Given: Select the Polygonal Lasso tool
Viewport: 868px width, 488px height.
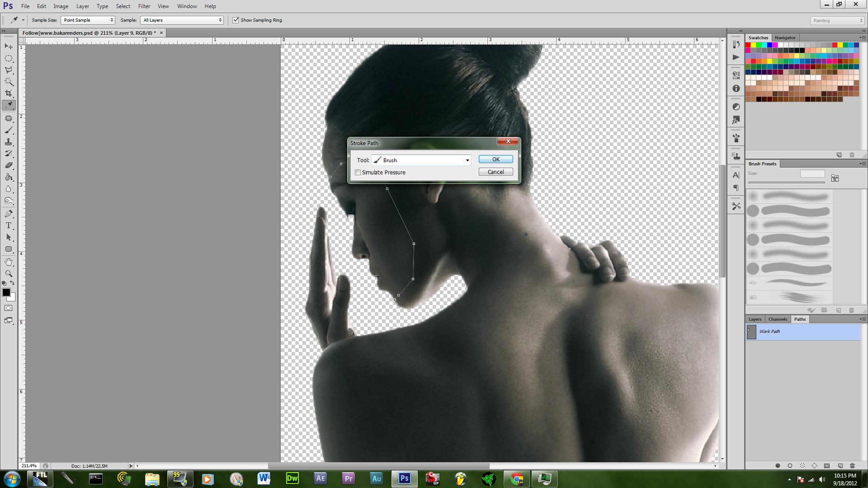Looking at the screenshot, I should point(9,70).
